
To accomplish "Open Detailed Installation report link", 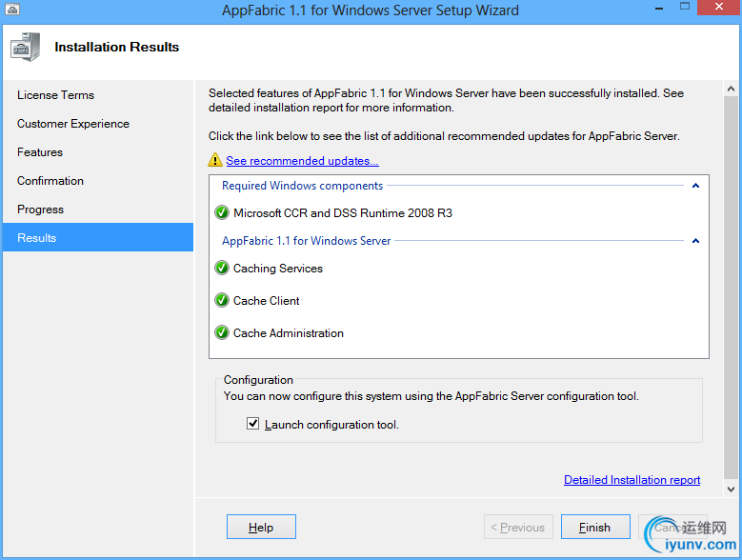I will (632, 480).
